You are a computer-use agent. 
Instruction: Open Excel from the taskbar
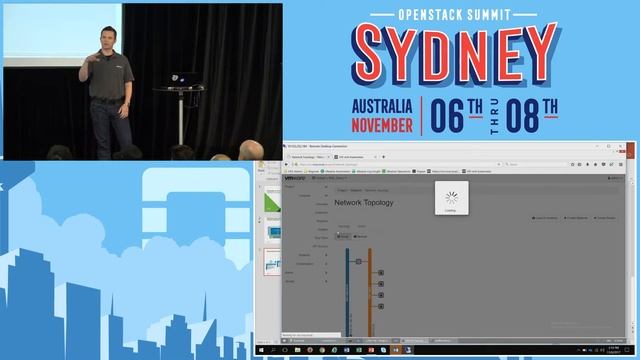[359, 350]
